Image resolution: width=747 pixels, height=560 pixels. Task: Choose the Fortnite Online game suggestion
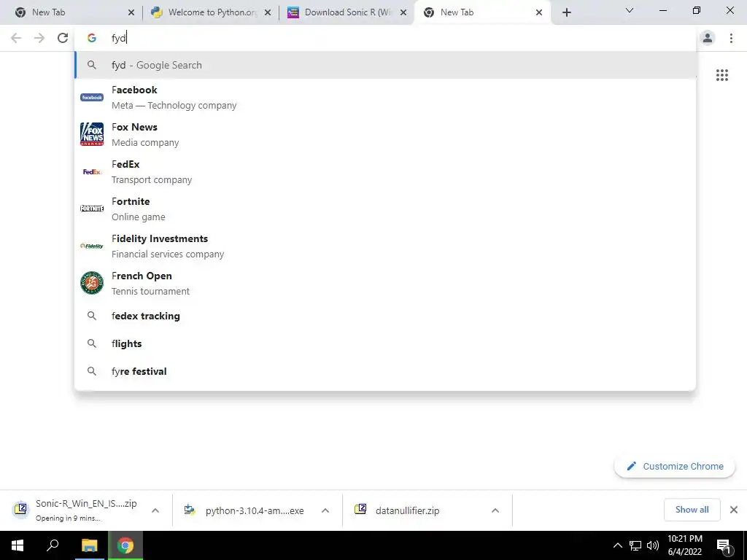tap(385, 209)
